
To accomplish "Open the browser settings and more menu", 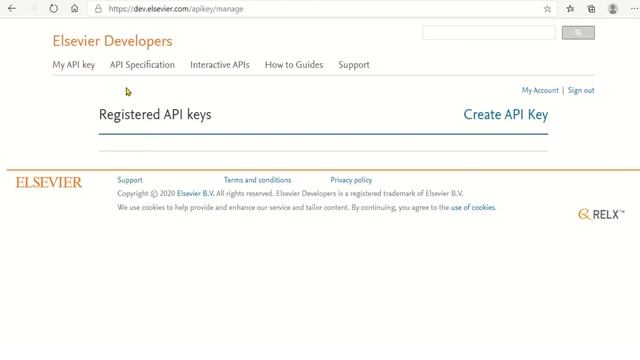I will (x=634, y=9).
